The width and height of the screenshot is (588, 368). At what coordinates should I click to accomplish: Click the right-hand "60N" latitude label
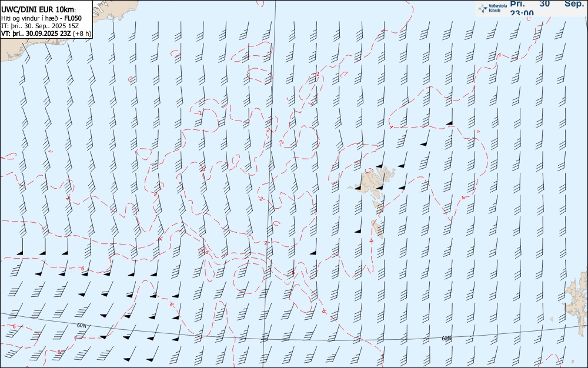pos(446,339)
